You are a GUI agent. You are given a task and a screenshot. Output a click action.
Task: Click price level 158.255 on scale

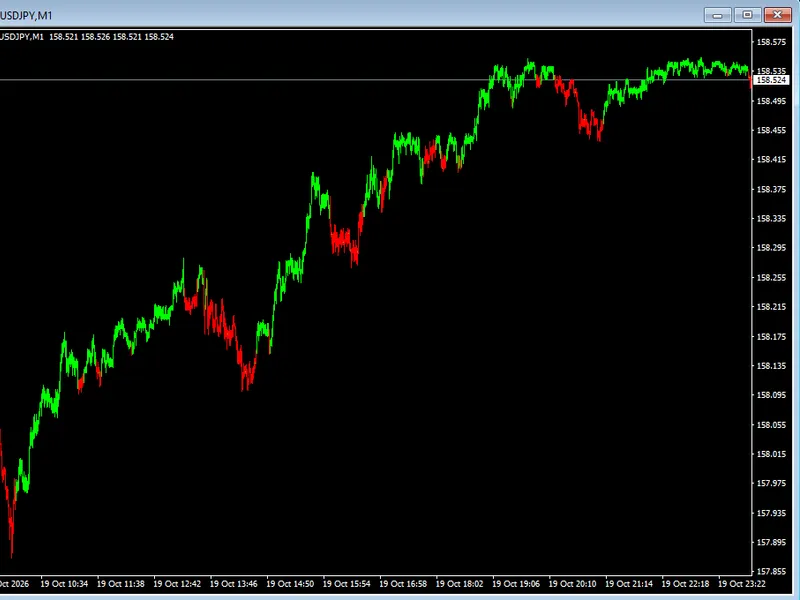(x=771, y=278)
